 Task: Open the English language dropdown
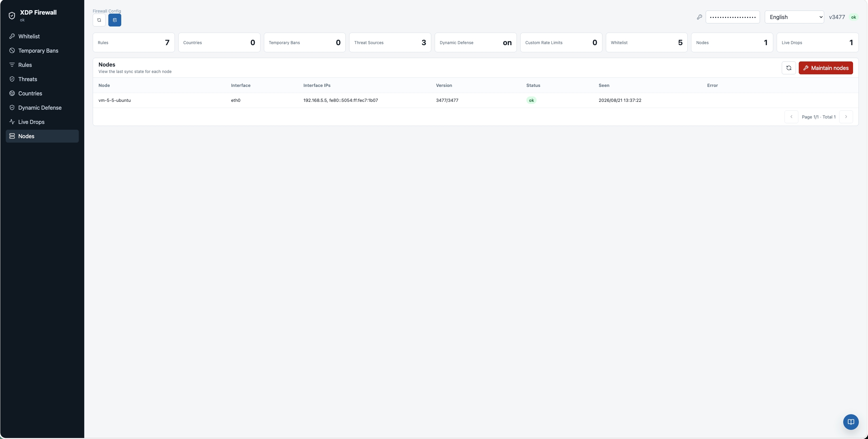tap(794, 17)
